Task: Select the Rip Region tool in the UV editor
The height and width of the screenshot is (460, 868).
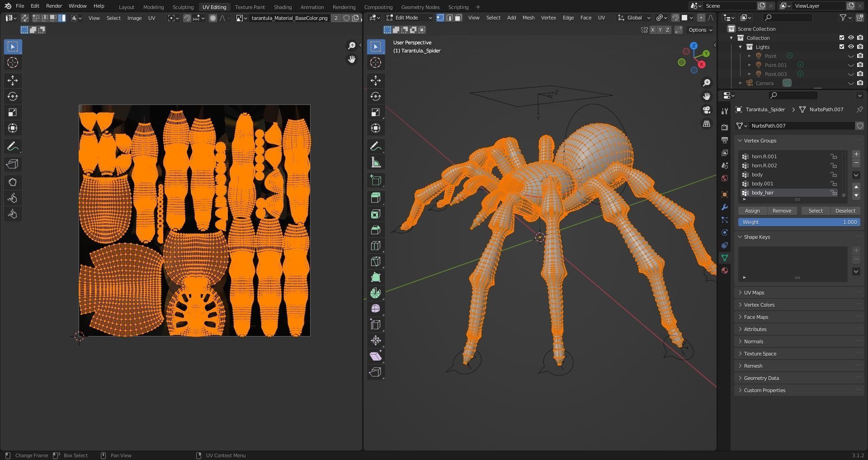Action: [13, 164]
